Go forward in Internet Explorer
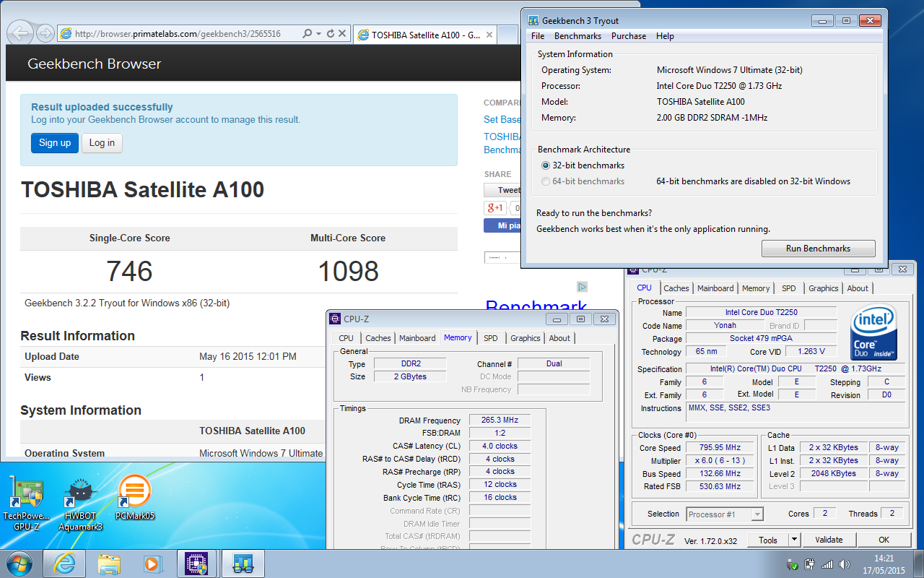The height and width of the screenshot is (578, 924). [x=45, y=33]
